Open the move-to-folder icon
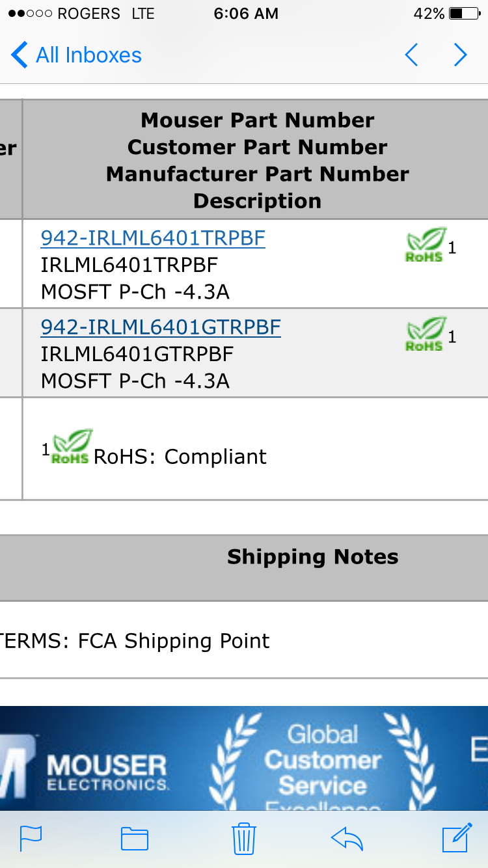The image size is (488, 868). tap(135, 839)
